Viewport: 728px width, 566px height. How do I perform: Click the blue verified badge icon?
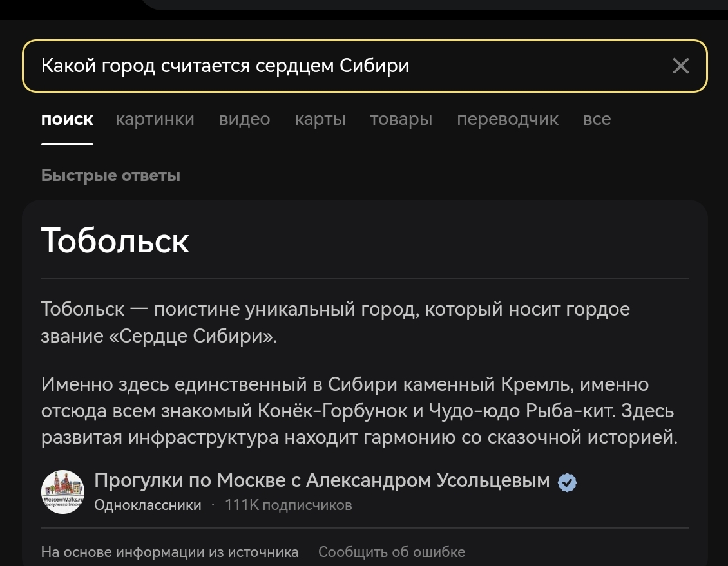567,482
